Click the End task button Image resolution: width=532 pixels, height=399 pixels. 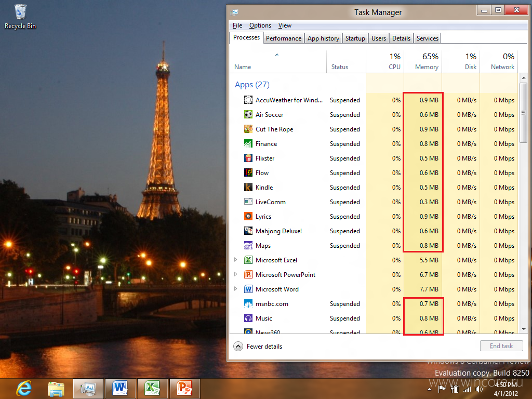501,346
